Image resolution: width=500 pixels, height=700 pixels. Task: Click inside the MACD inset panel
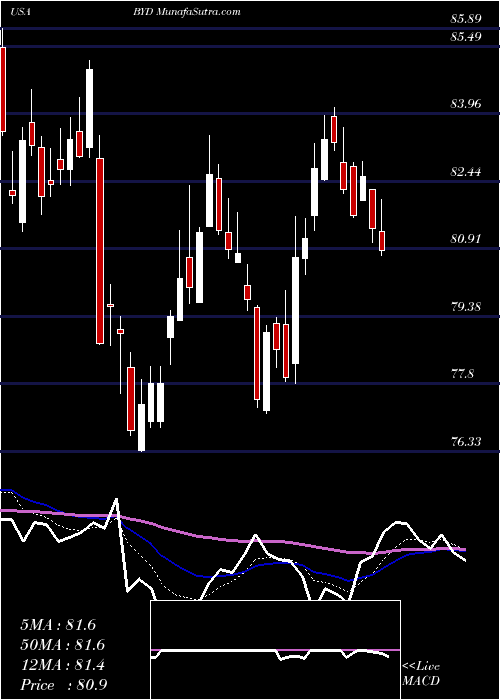275,650
